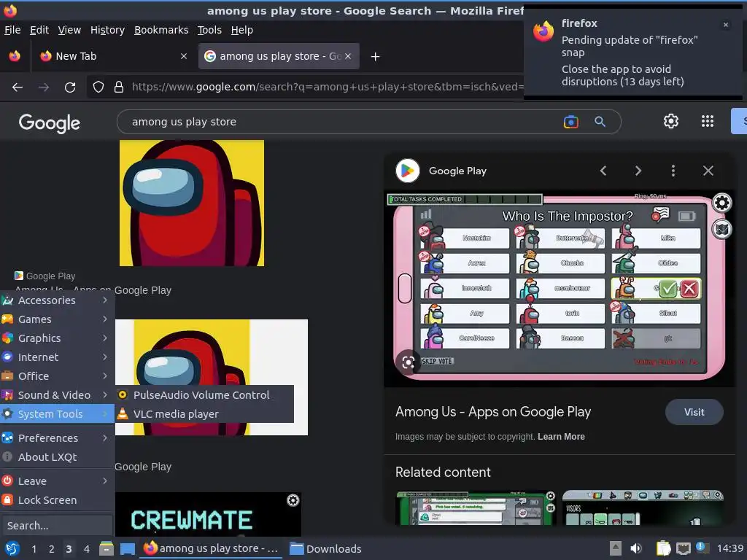747x560 pixels.
Task: Open the View menu
Action: 69,30
